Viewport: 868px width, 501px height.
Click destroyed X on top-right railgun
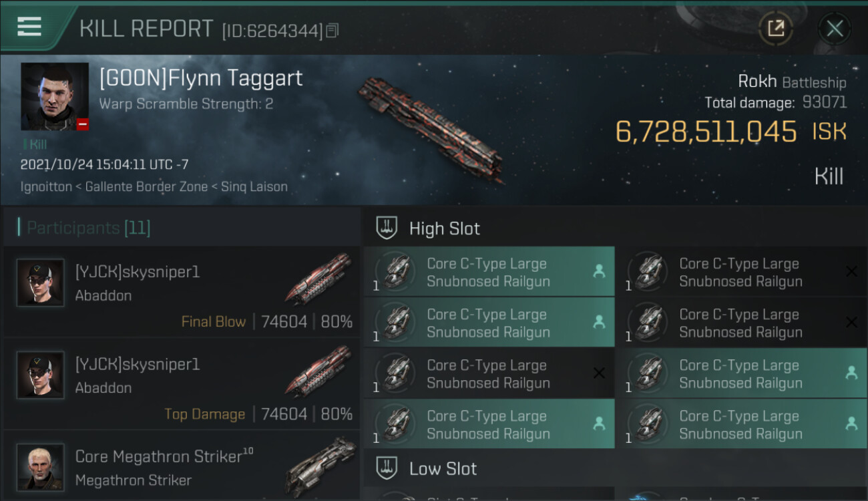pyautogui.click(x=851, y=271)
